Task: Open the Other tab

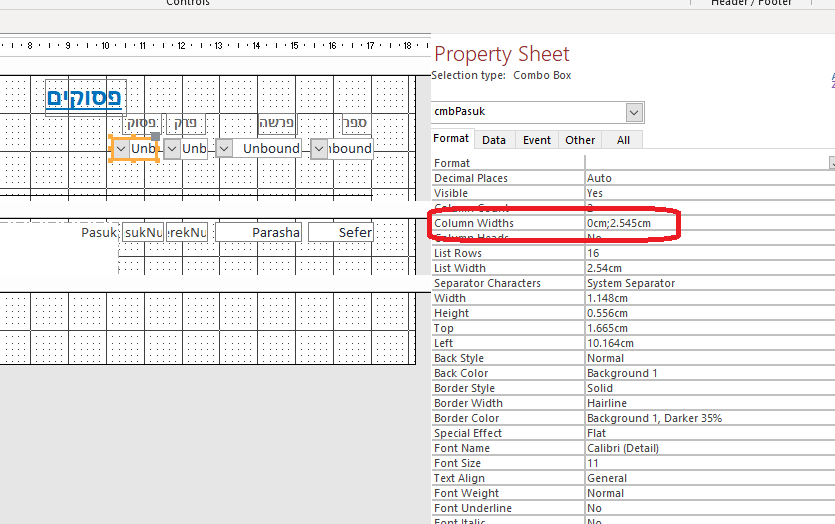Action: [x=580, y=140]
